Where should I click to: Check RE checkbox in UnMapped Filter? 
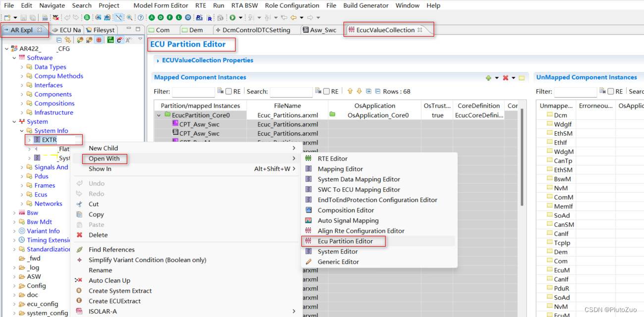610,91
